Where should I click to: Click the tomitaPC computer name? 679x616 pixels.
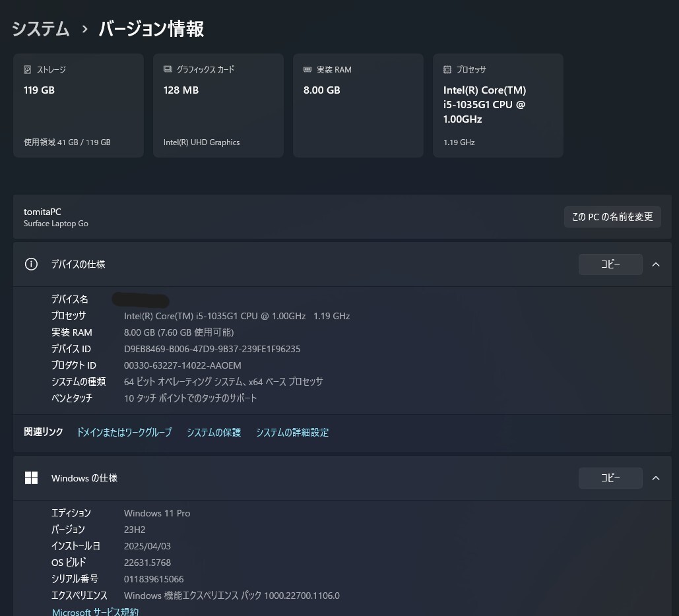click(42, 212)
